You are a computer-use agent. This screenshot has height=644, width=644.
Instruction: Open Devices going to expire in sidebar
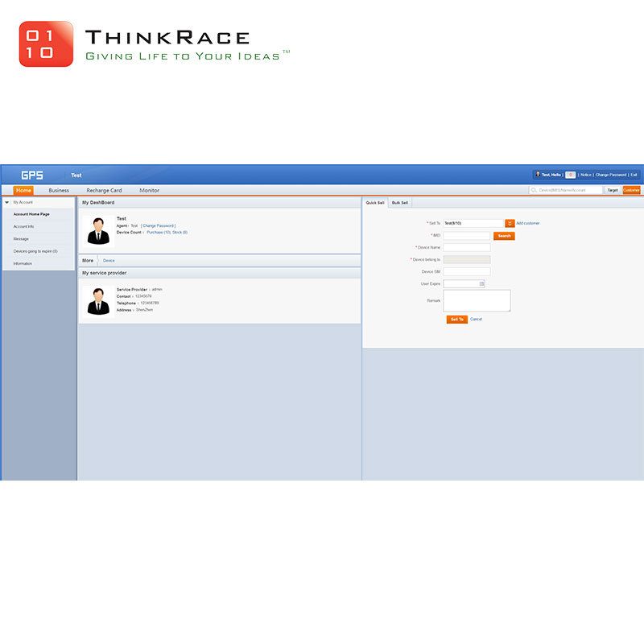(35, 251)
